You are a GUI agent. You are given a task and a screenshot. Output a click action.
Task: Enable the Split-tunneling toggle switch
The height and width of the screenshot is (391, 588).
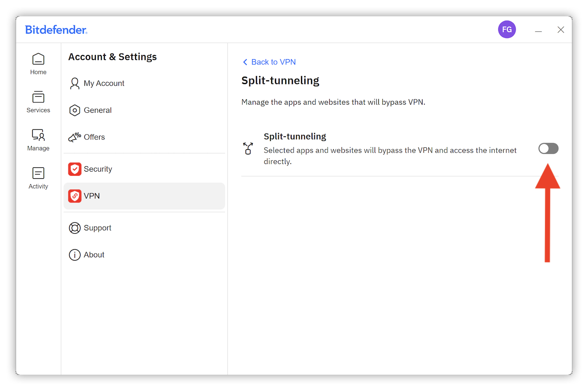pos(548,149)
